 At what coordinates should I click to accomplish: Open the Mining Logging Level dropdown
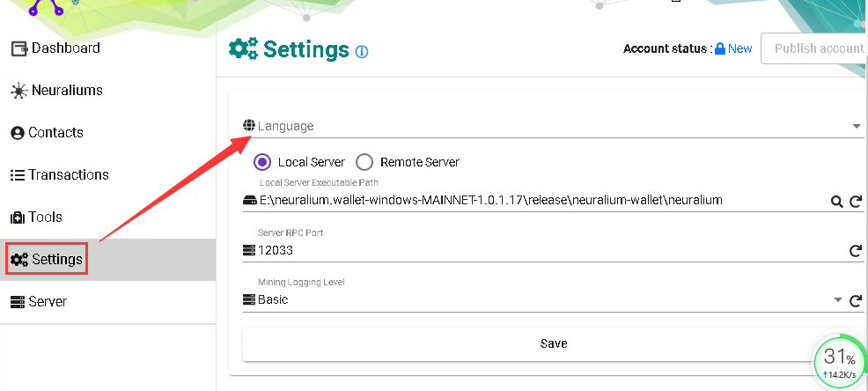(837, 300)
